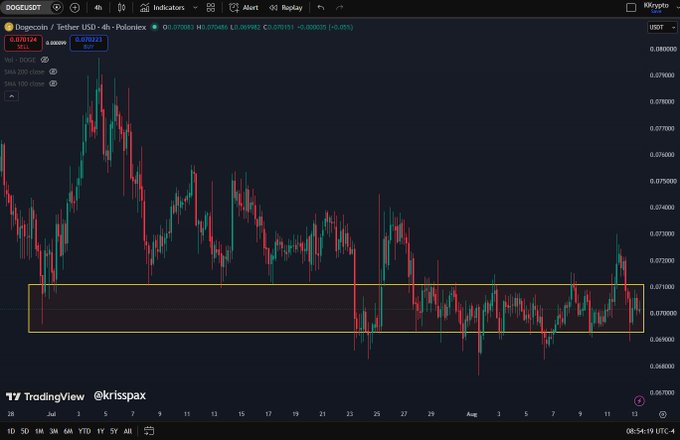Click the 0.075000 price scale label
This screenshot has width=680, height=440.
pyautogui.click(x=663, y=181)
